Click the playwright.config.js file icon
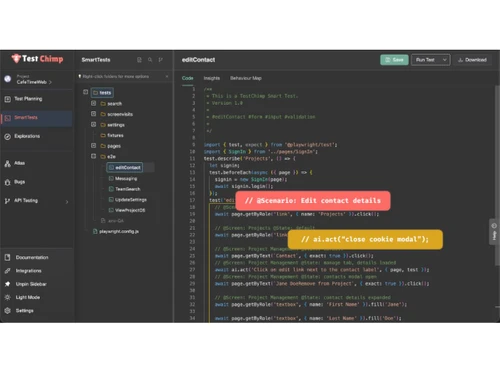Screen dimensions: 500x375 [95, 231]
